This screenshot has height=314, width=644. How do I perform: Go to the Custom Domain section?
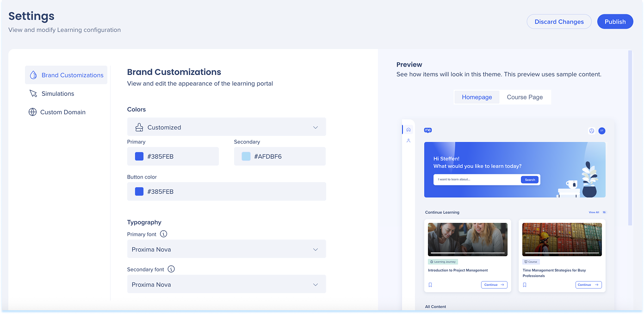(x=62, y=112)
